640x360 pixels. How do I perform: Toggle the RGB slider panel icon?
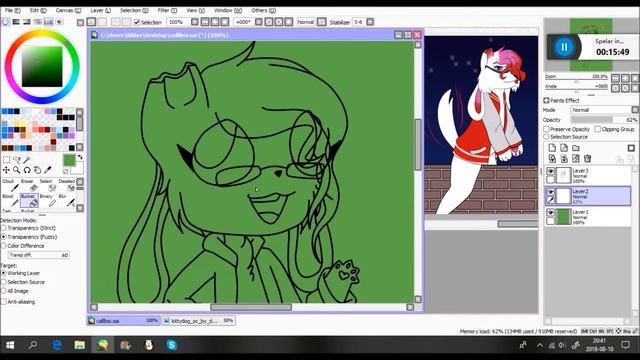click(x=16, y=22)
